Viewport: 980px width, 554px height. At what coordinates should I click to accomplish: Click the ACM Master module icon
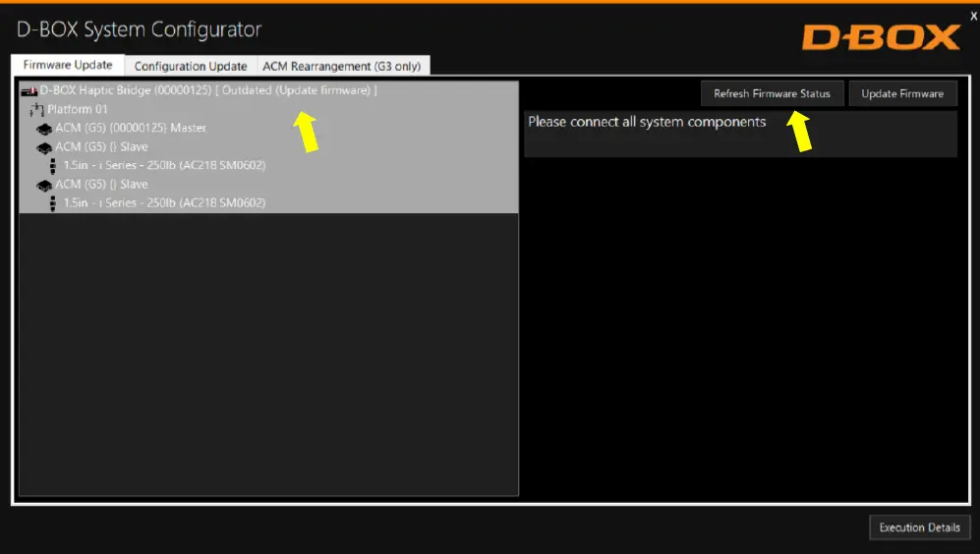tap(44, 129)
